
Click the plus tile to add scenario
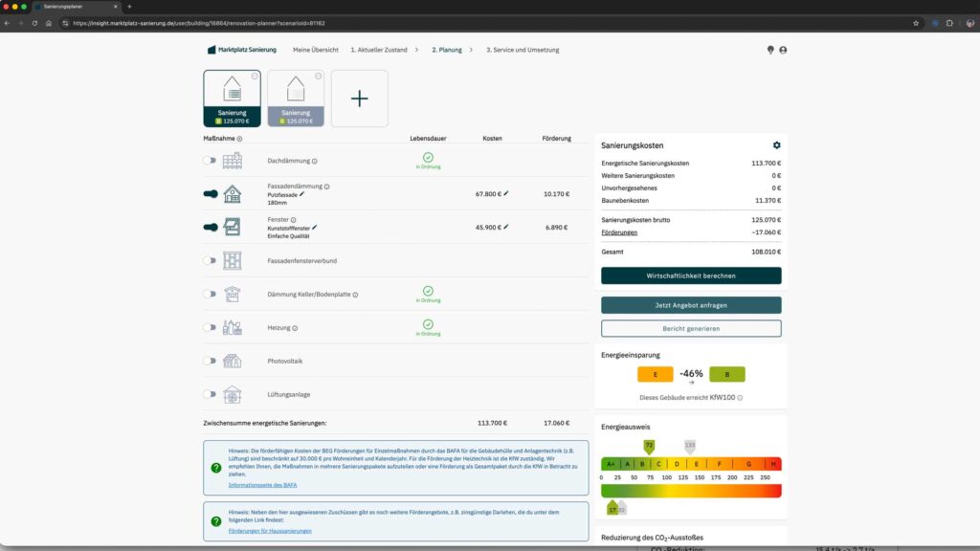360,99
